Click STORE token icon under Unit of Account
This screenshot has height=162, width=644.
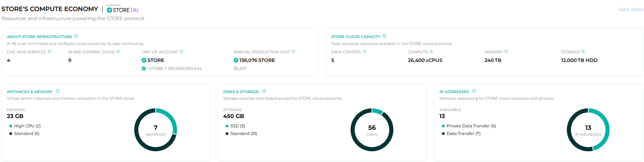click(144, 60)
